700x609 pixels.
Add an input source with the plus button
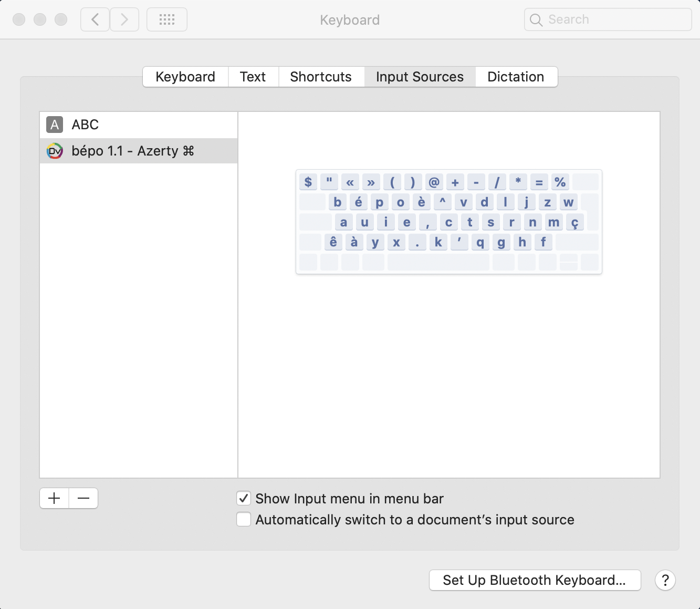54,498
